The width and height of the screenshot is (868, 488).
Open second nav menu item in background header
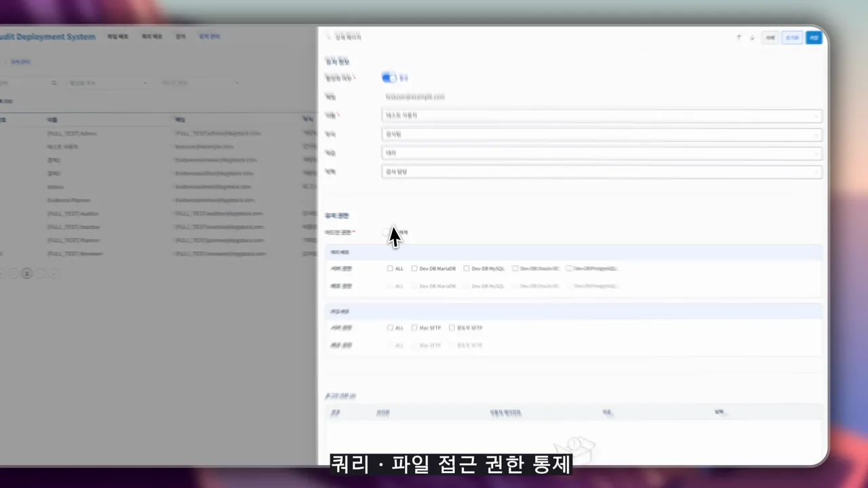[151, 37]
